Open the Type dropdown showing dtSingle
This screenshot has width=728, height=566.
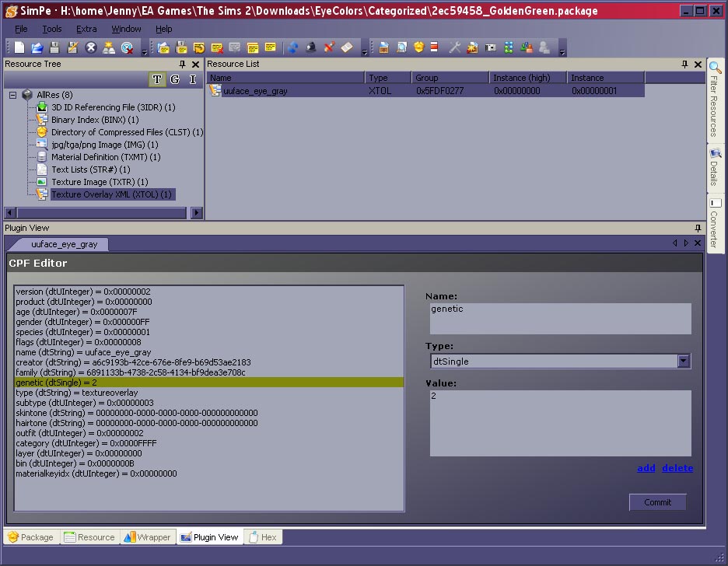pyautogui.click(x=683, y=362)
